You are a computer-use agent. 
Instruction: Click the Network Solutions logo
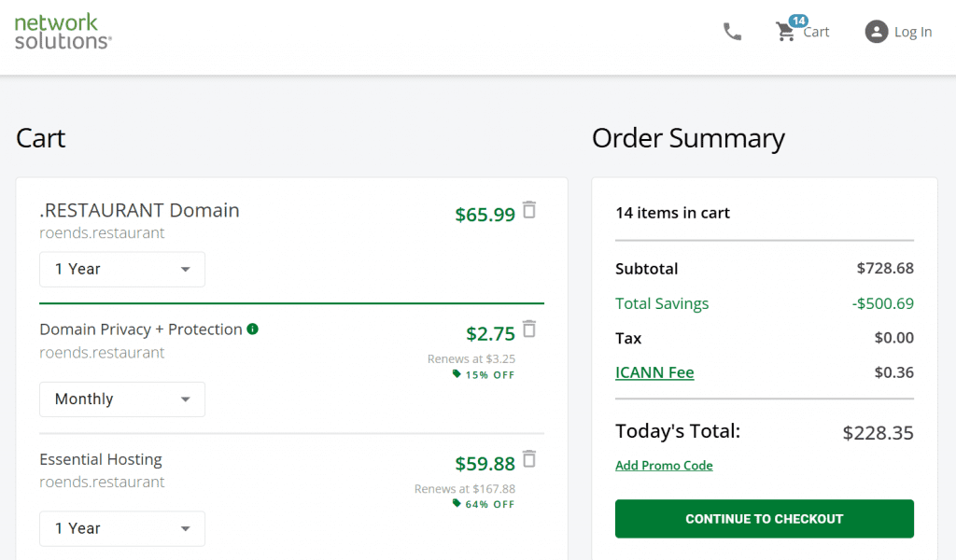(63, 32)
